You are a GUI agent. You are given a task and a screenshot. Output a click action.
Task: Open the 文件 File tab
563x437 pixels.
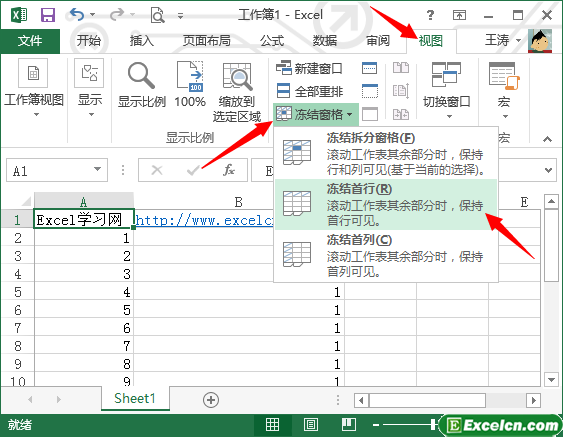30,41
